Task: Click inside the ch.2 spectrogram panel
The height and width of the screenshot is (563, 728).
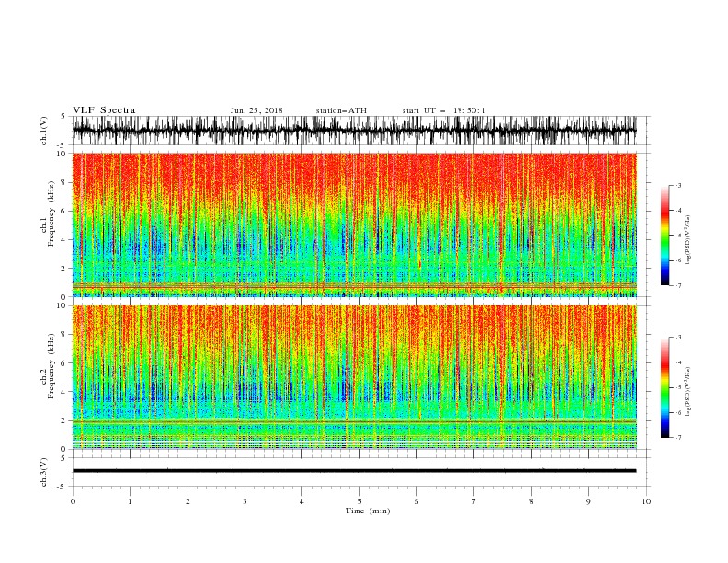Action: coord(354,377)
